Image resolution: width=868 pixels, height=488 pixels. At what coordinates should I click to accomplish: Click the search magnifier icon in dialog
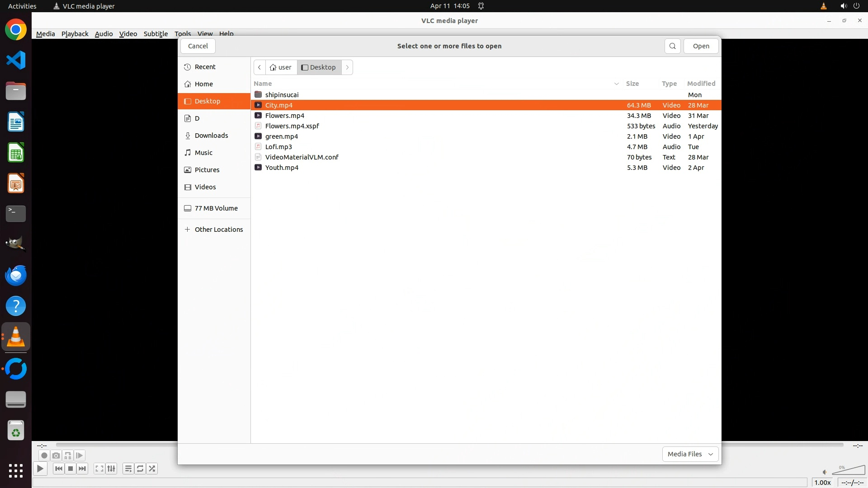[672, 46]
